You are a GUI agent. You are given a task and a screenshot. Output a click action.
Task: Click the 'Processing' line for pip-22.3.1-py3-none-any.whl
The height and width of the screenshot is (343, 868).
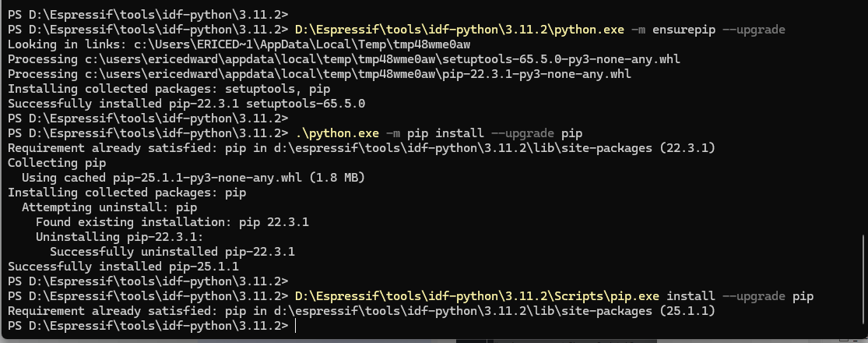pos(319,74)
